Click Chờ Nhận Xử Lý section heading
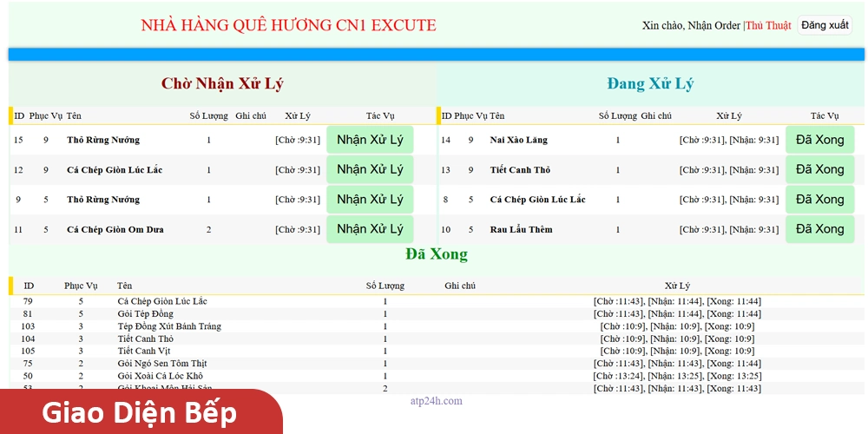This screenshot has width=868, height=434. [222, 84]
